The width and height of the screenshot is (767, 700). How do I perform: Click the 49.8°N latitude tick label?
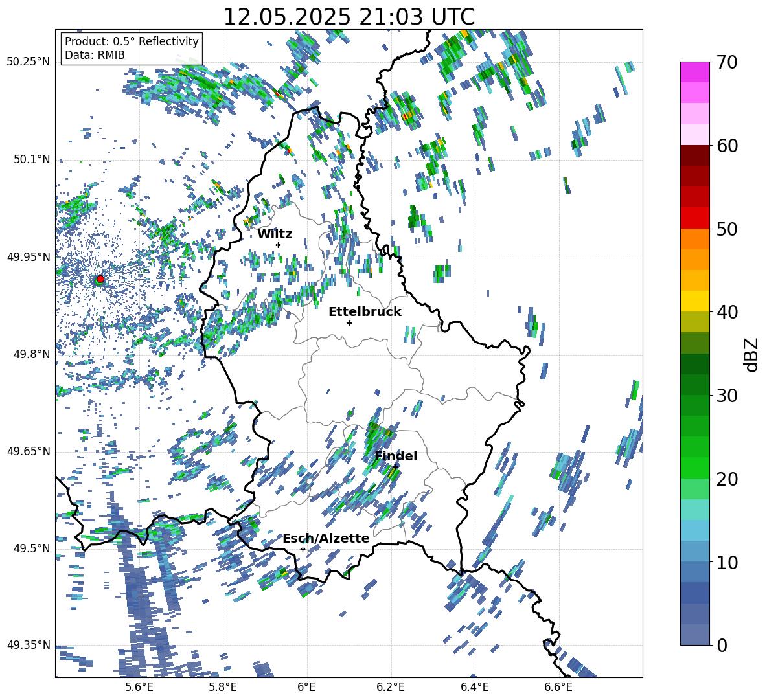(32, 354)
